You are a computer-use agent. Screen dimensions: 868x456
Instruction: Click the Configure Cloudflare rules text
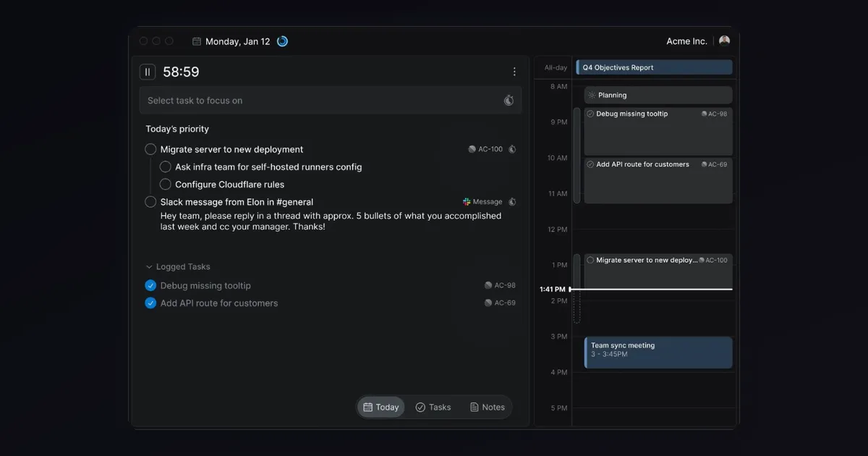(229, 184)
